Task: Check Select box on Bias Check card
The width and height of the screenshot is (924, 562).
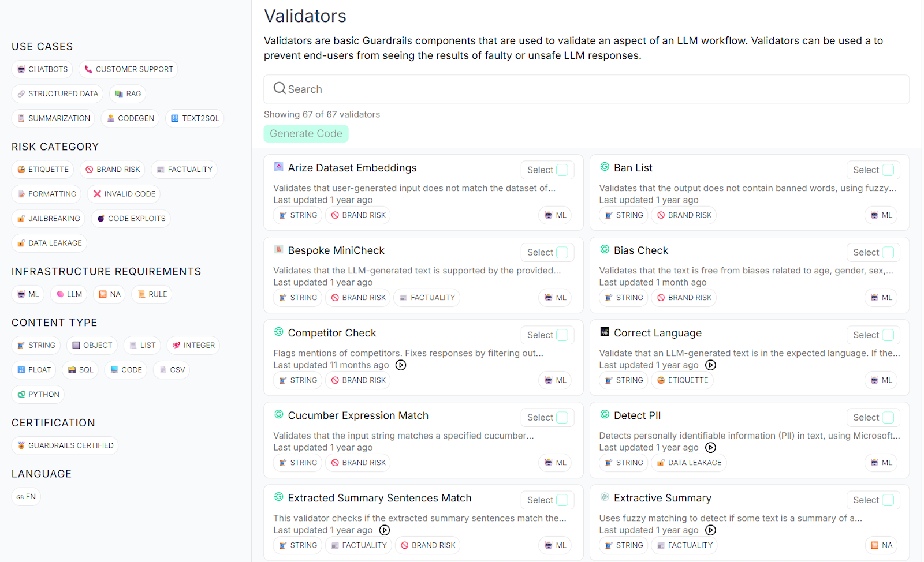Action: (x=888, y=252)
